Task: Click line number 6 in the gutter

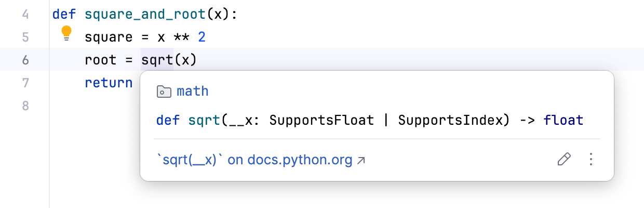Action: coord(26,60)
